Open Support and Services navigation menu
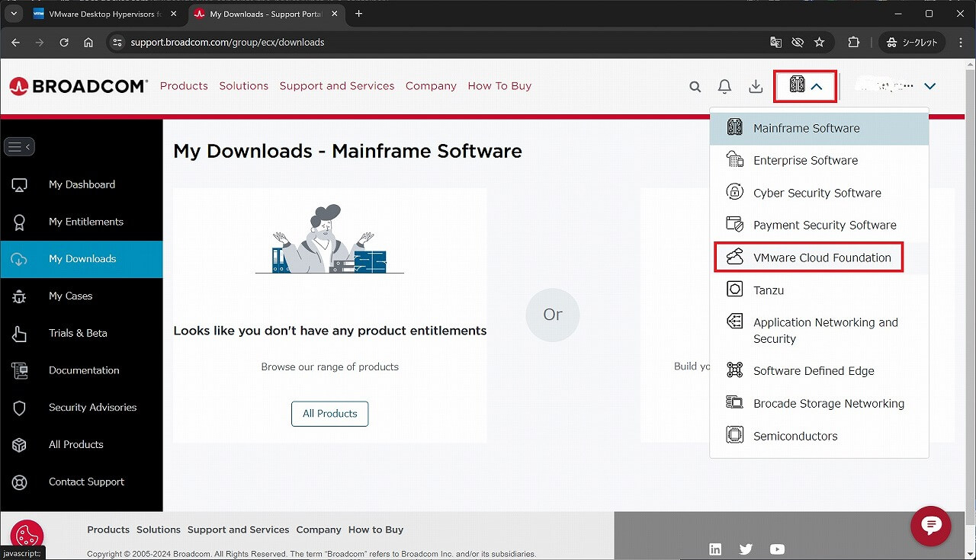The image size is (976, 560). tap(337, 86)
